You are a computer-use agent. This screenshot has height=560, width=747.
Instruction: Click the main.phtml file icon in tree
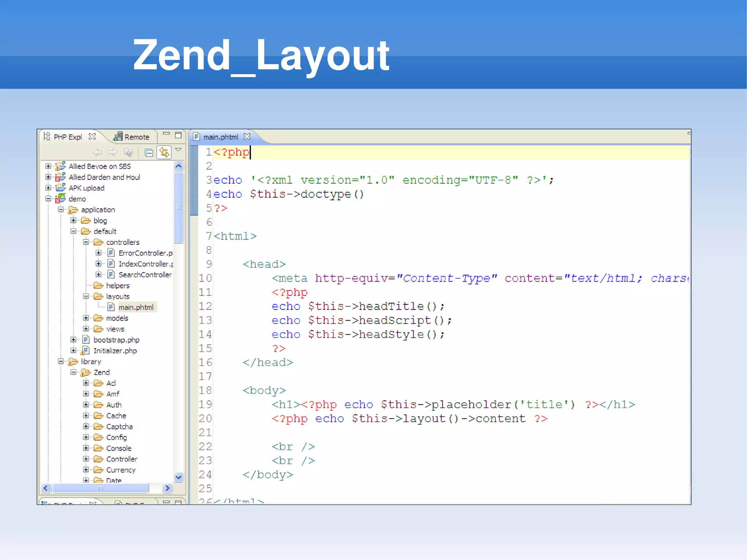click(111, 307)
